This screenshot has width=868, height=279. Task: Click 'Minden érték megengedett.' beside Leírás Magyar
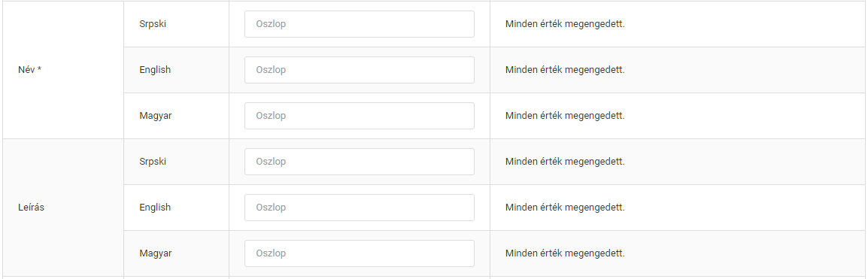tap(565, 253)
